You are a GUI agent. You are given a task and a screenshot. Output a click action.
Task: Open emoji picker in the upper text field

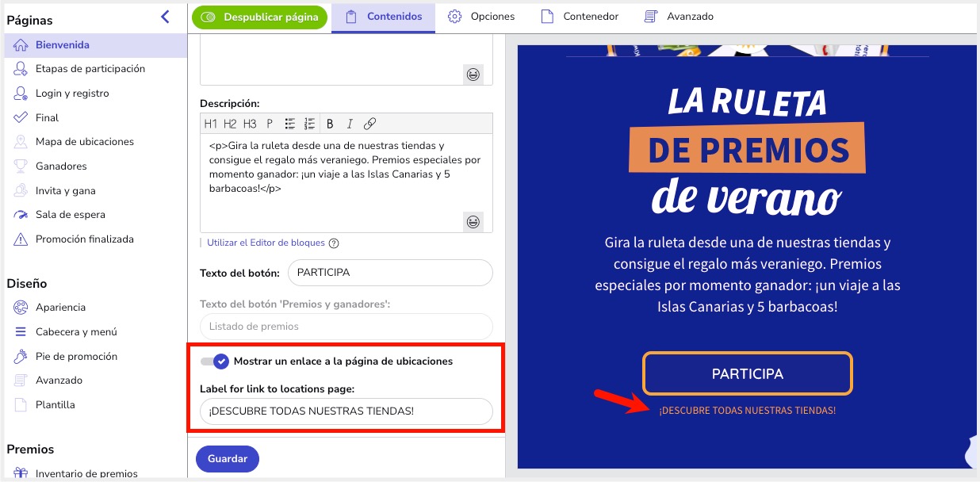(473, 75)
